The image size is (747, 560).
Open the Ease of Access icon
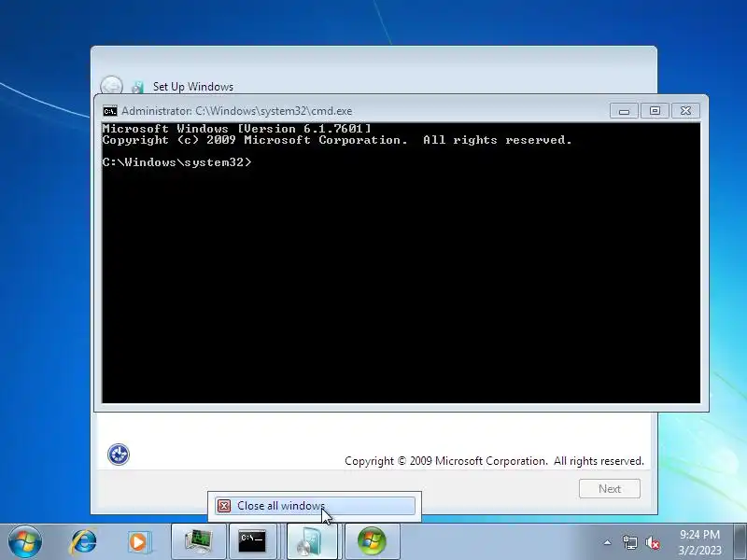click(119, 455)
